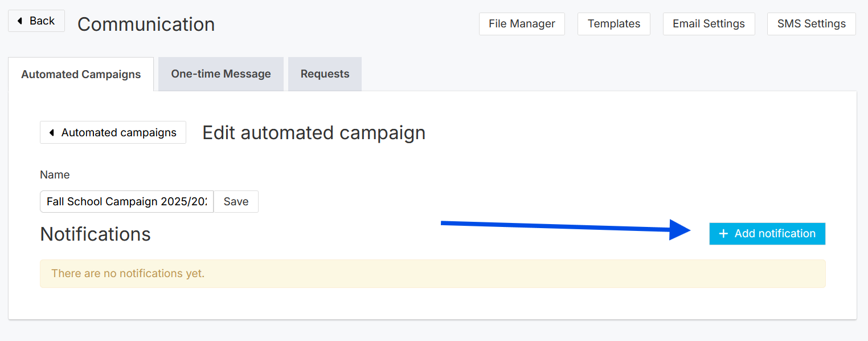Click the Edit automated campaign heading
868x341 pixels.
314,133
